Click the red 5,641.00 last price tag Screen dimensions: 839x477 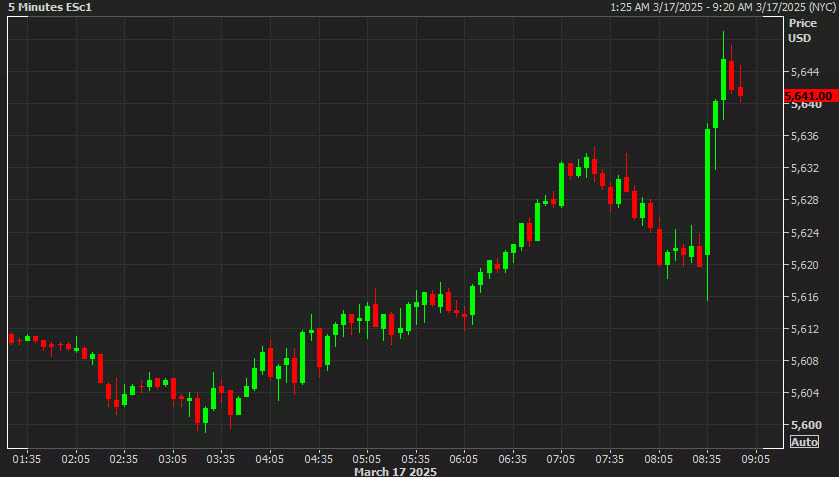pyautogui.click(x=811, y=96)
